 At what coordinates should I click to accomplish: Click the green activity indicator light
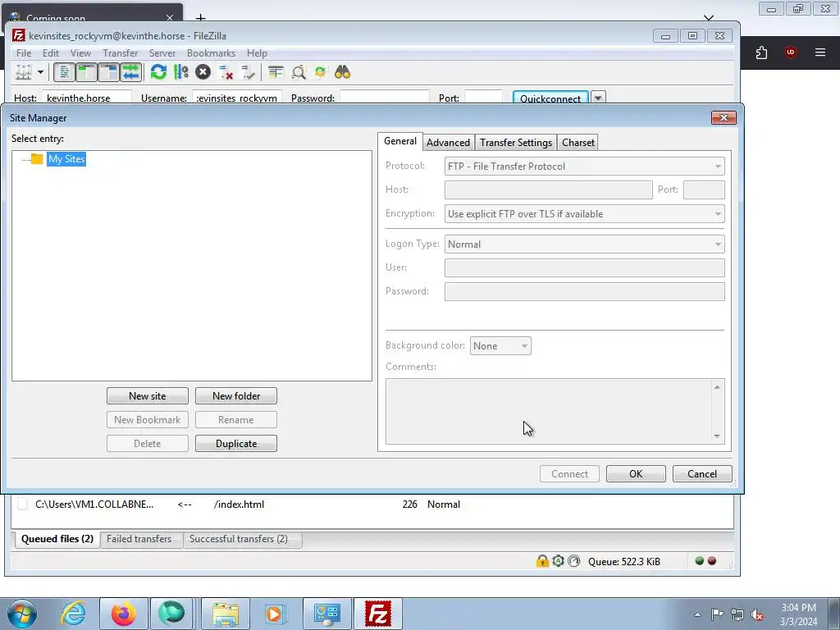[x=699, y=561]
